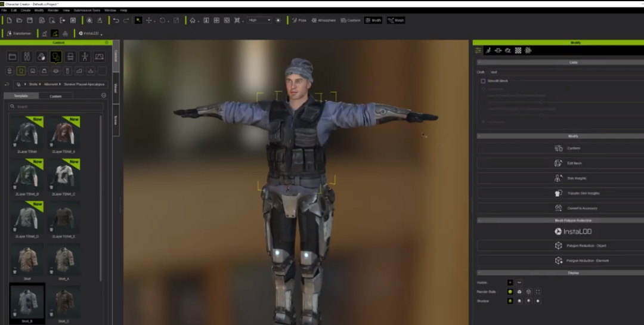The height and width of the screenshot is (325, 644).
Task: Switch to the Custom tab
Action: 55,96
